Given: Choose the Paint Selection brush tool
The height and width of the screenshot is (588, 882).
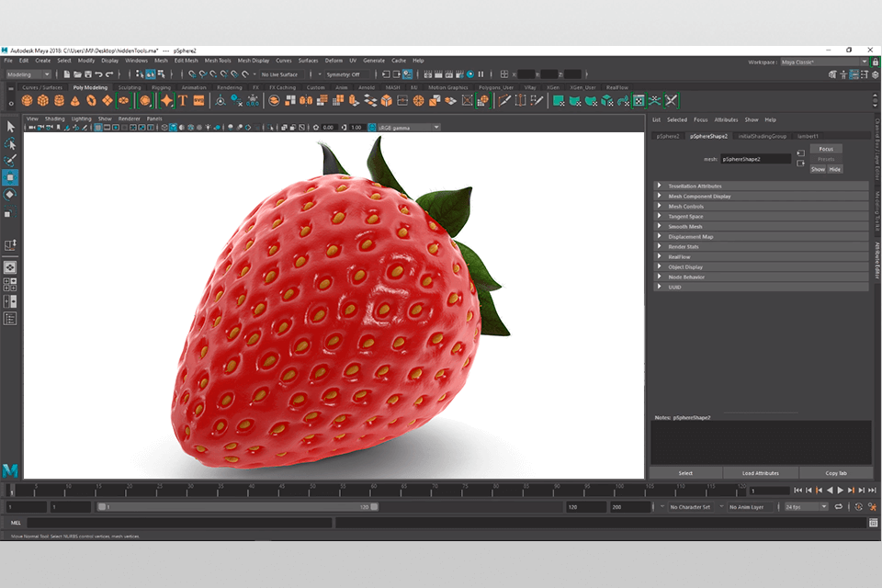Looking at the screenshot, I should [10, 161].
